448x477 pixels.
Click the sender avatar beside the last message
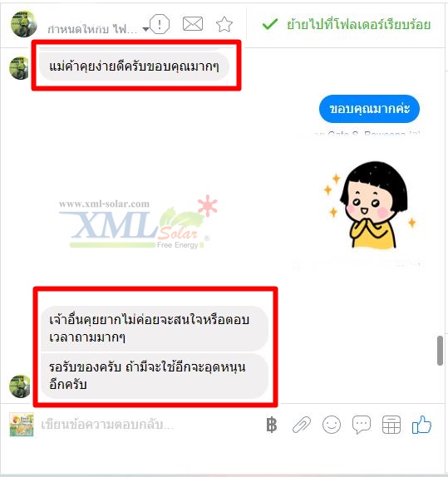pyautogui.click(x=20, y=386)
